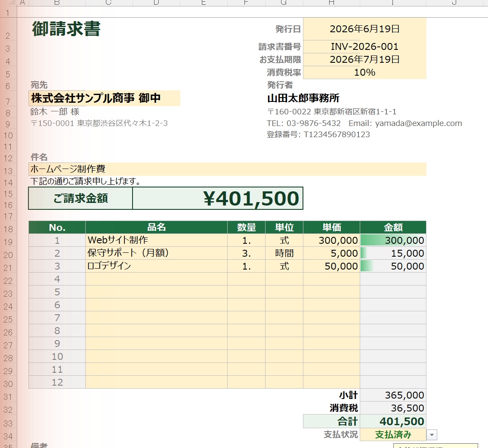This screenshot has height=448, width=488.
Task: Click the 合計 label cell
Action: [331, 421]
